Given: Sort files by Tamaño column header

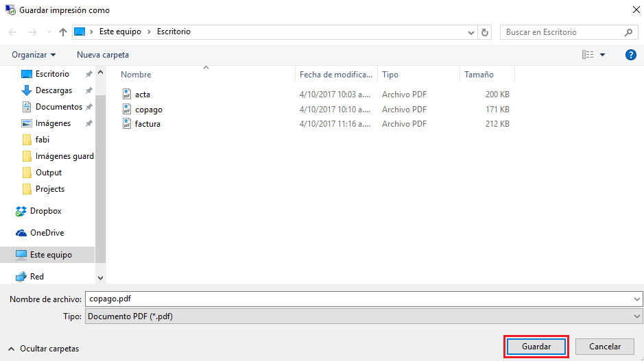Looking at the screenshot, I should tap(479, 75).
